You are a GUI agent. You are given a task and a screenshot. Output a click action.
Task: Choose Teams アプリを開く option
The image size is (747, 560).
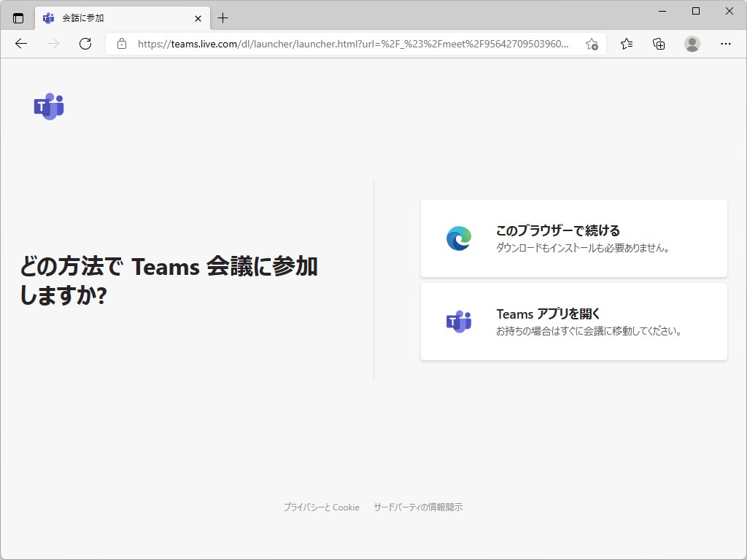tap(573, 322)
